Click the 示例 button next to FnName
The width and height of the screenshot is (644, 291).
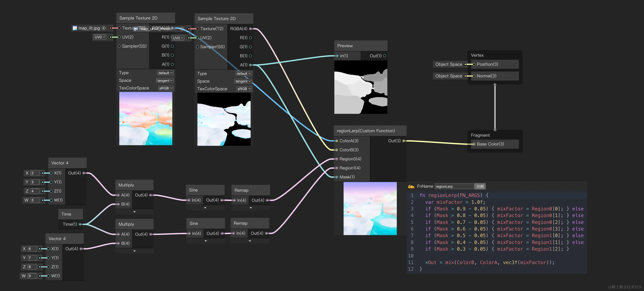(x=480, y=186)
